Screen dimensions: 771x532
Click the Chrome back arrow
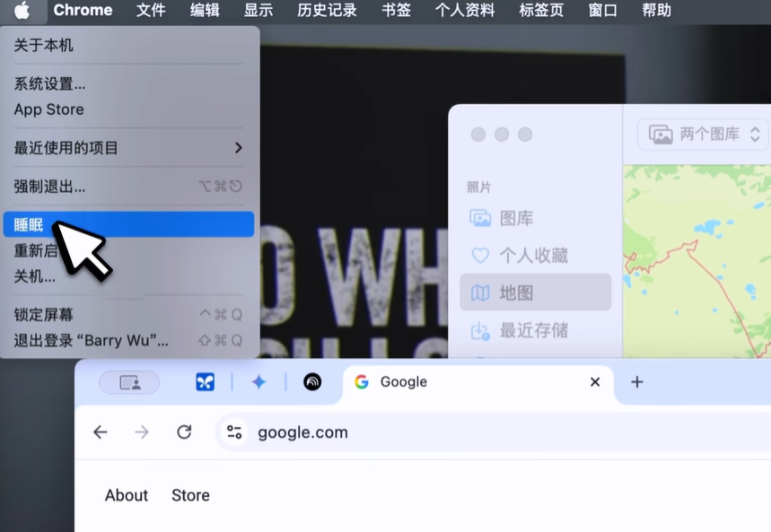pos(101,432)
